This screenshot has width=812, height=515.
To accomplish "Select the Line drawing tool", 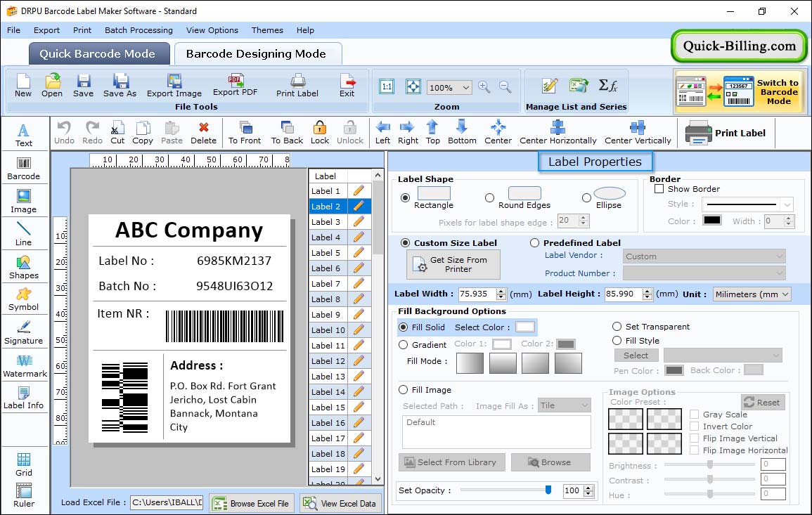I will (x=24, y=235).
